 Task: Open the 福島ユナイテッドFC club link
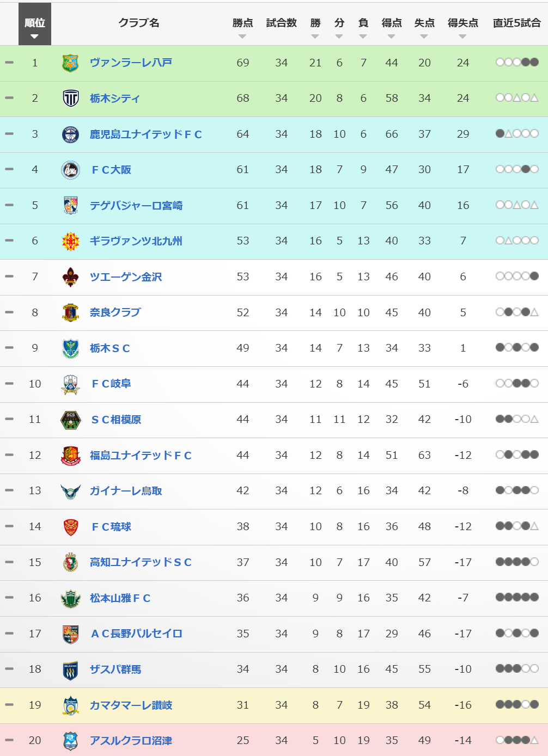click(x=141, y=456)
